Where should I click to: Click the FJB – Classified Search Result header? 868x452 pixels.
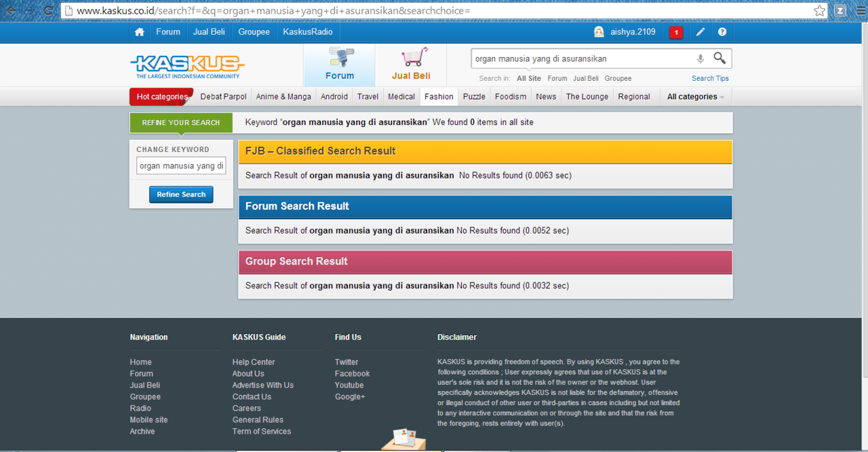point(486,151)
